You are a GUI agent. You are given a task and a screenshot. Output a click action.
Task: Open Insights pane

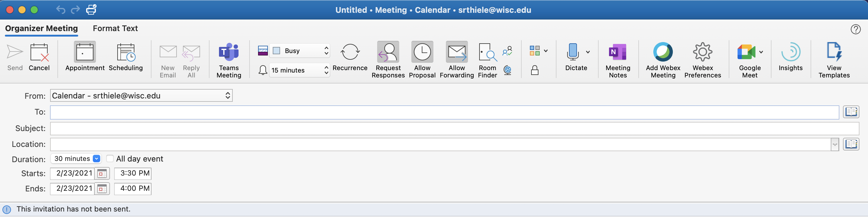[790, 52]
